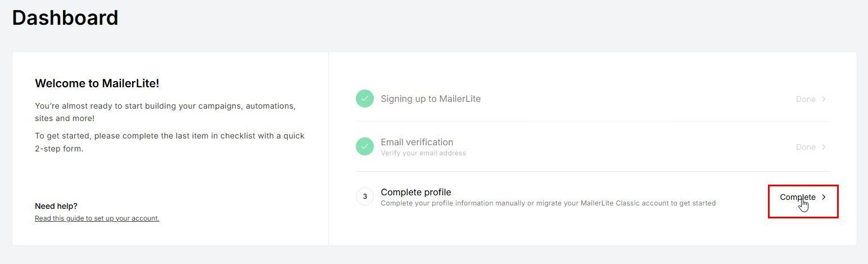Click the '2-step form' instruction paragraph
The image size is (868, 264).
click(169, 142)
